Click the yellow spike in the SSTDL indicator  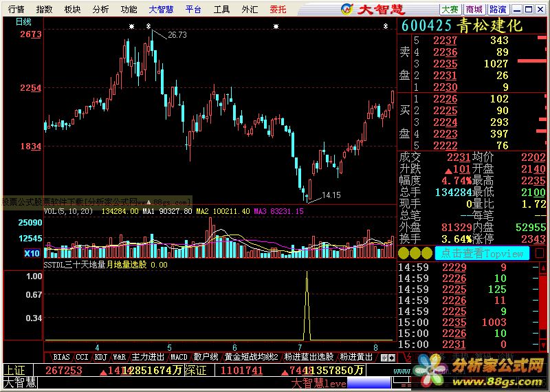coord(307,305)
